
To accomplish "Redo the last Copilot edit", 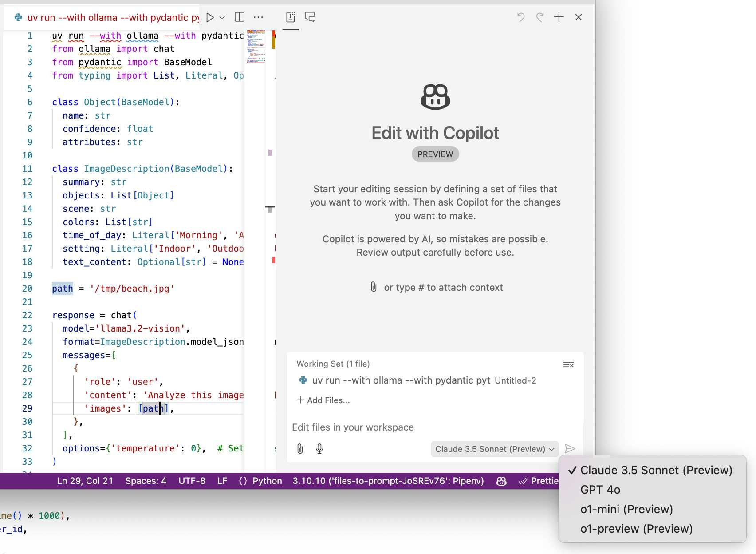I will point(540,17).
